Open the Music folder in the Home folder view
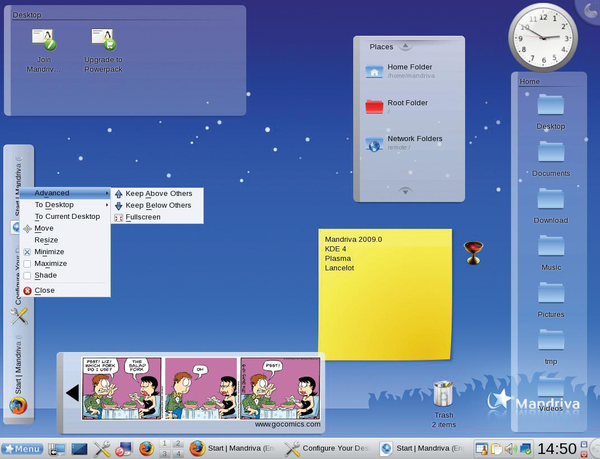The width and height of the screenshot is (600, 459). [551, 253]
